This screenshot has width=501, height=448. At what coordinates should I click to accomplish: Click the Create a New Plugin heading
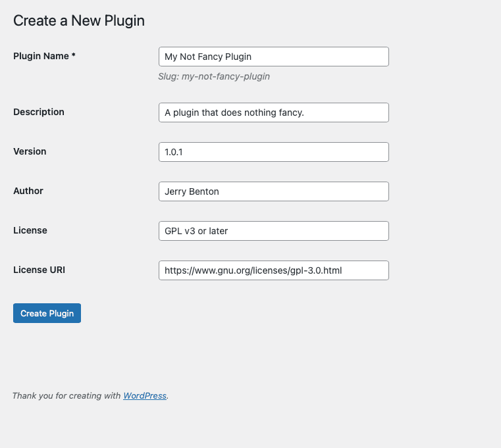79,20
